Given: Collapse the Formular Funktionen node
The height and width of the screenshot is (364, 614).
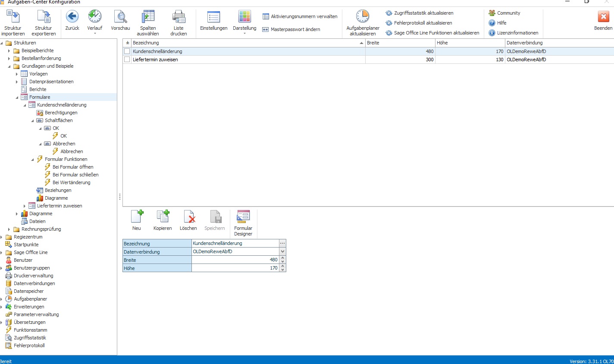Looking at the screenshot, I should pos(32,159).
